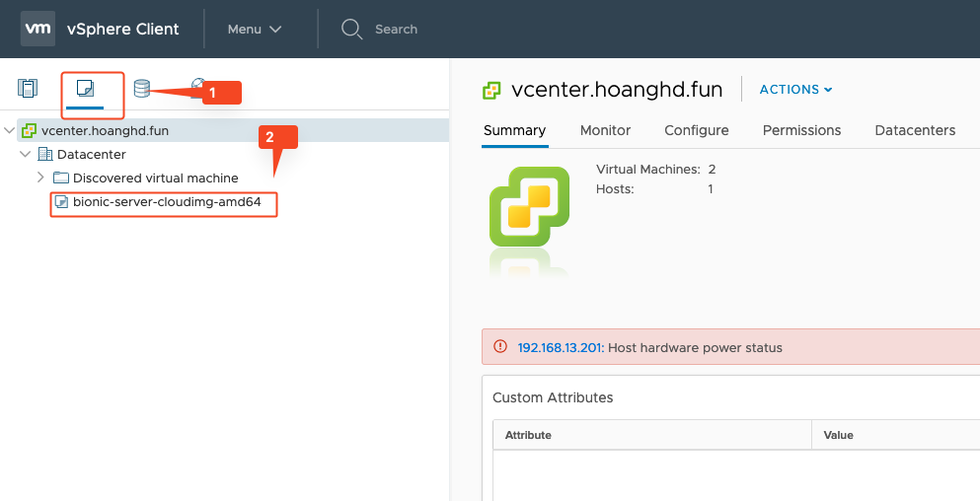This screenshot has height=501, width=980.
Task: Click the vSphere Client title
Action: point(123,30)
